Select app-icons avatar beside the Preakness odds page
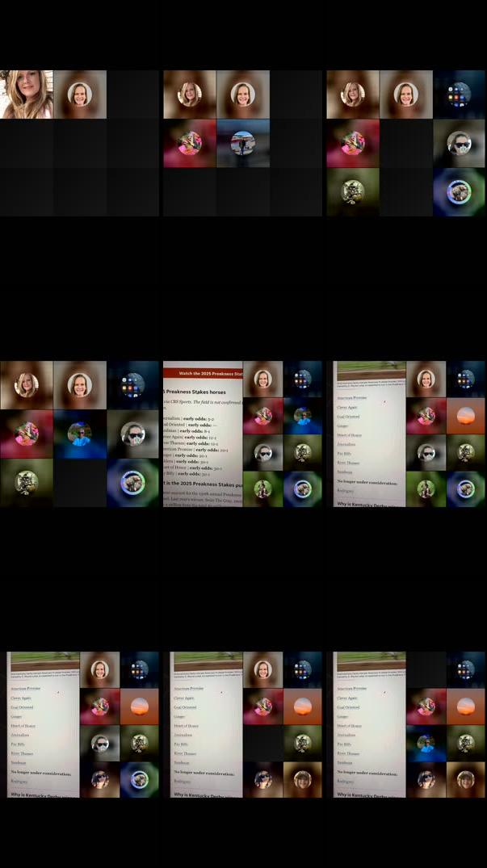487x868 pixels. point(302,379)
